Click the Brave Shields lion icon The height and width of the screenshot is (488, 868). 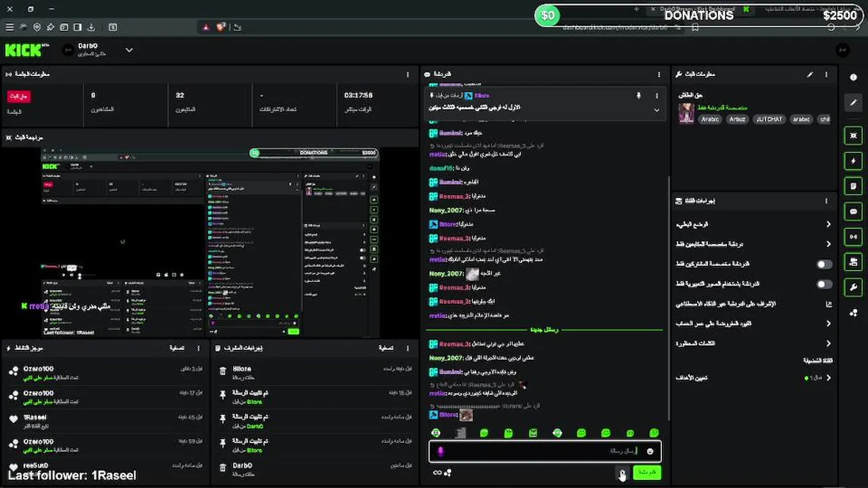click(x=220, y=27)
